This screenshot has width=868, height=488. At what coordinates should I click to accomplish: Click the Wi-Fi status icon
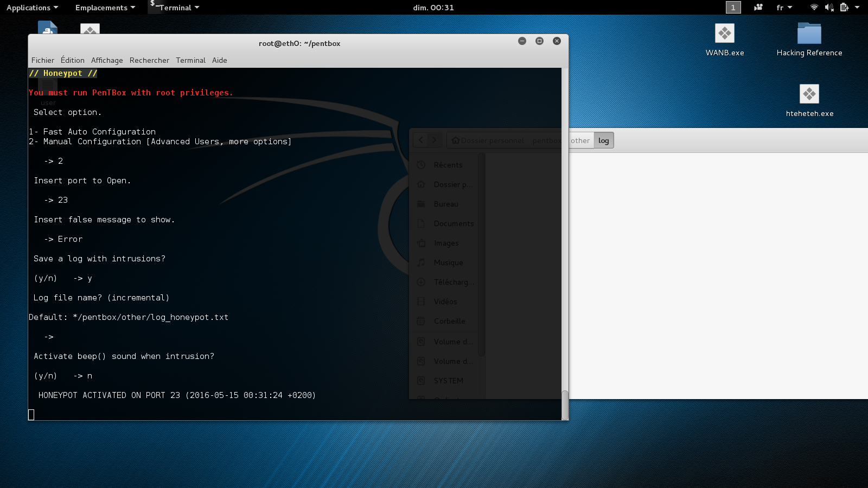[814, 8]
